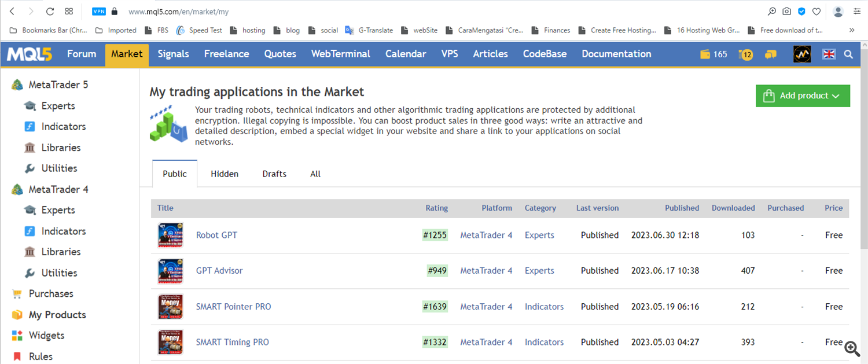Viewport: 868px width, 364px height.
Task: Show the hidden bookmarks overflow chevron
Action: tap(852, 30)
